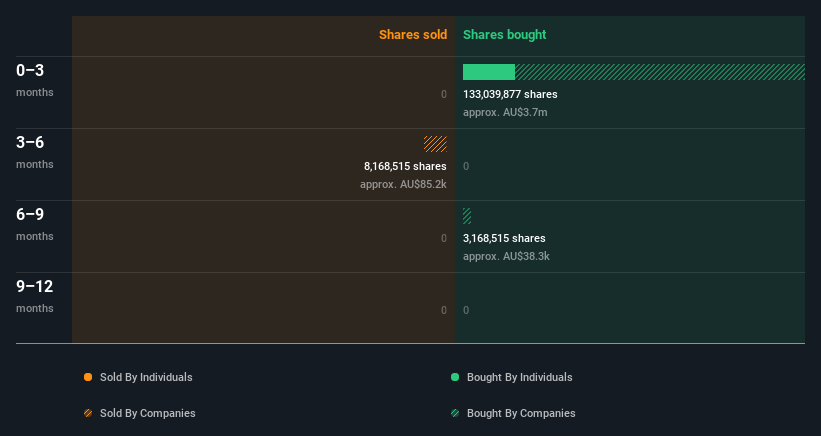Click the approx. AU$3.7m value
821x436 pixels.
505,113
